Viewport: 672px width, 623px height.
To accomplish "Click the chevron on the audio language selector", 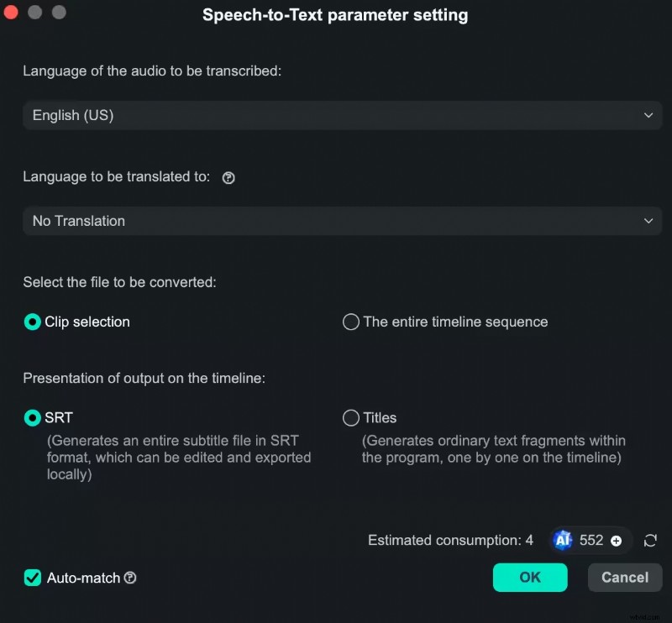I will 648,115.
